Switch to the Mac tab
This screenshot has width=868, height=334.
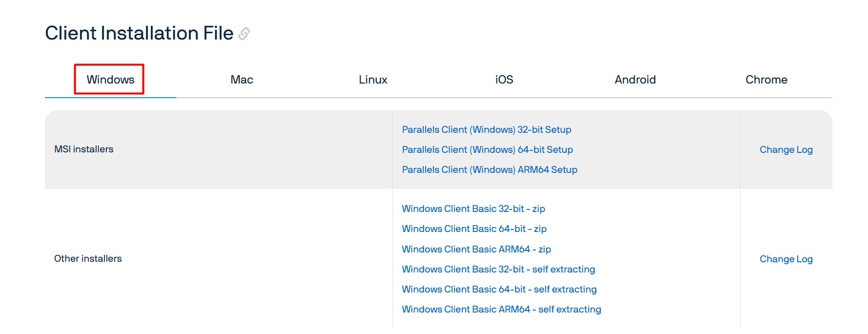242,80
